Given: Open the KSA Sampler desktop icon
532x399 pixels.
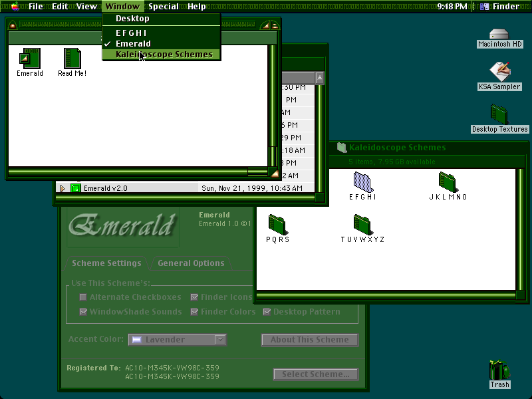Looking at the screenshot, I should pos(500,71).
